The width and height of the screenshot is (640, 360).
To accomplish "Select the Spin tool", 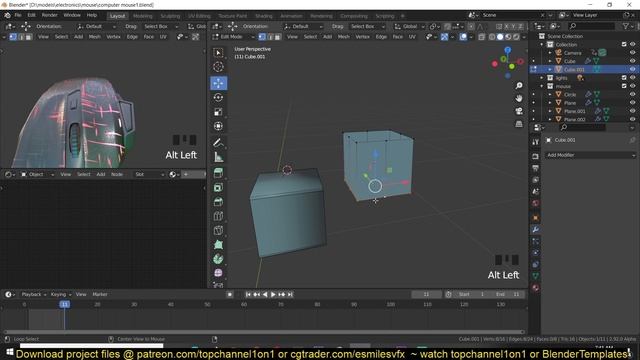I will (218, 259).
